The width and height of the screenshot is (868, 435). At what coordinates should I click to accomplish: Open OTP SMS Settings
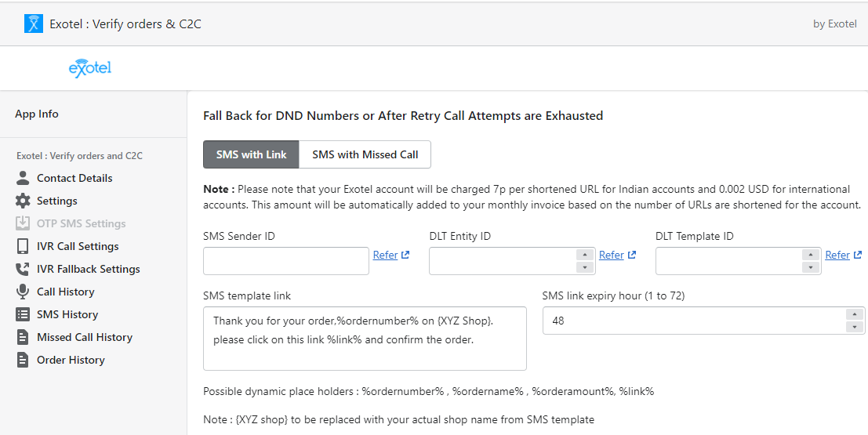coord(82,223)
